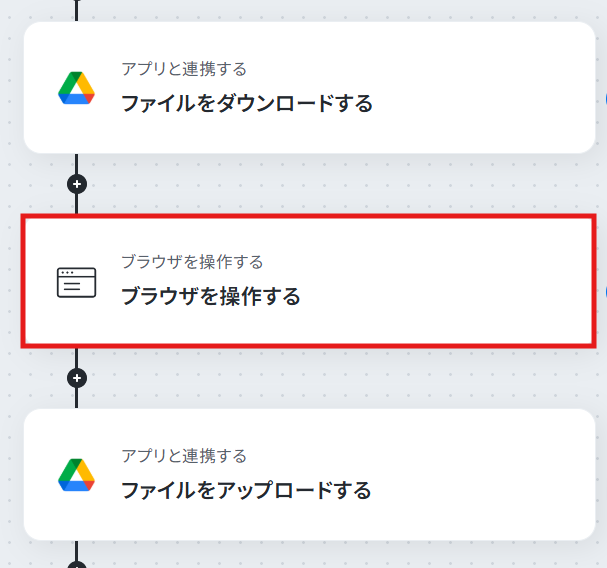Image resolution: width=607 pixels, height=568 pixels.
Task: Add a step after ブラウザを操作する card
Action: [x=77, y=378]
